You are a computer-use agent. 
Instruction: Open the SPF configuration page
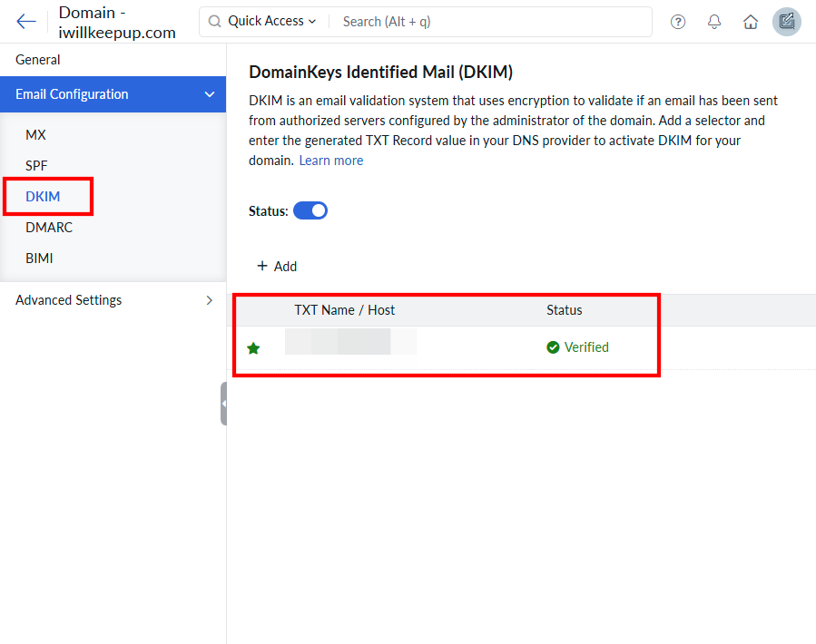pyautogui.click(x=36, y=166)
